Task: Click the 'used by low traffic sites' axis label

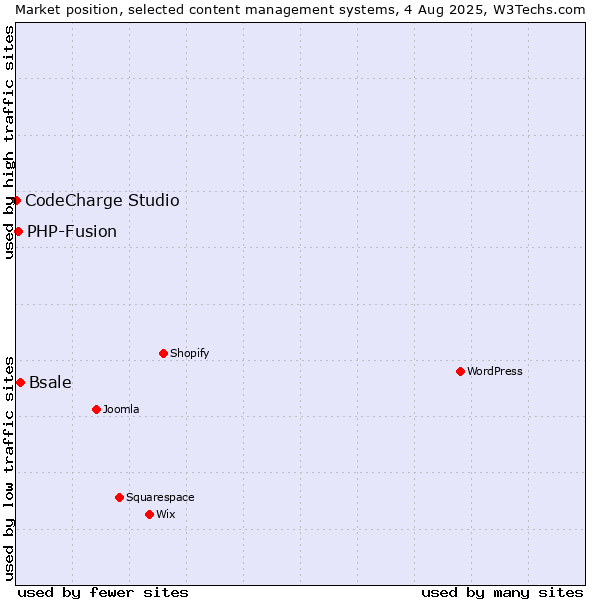Action: click(9, 469)
